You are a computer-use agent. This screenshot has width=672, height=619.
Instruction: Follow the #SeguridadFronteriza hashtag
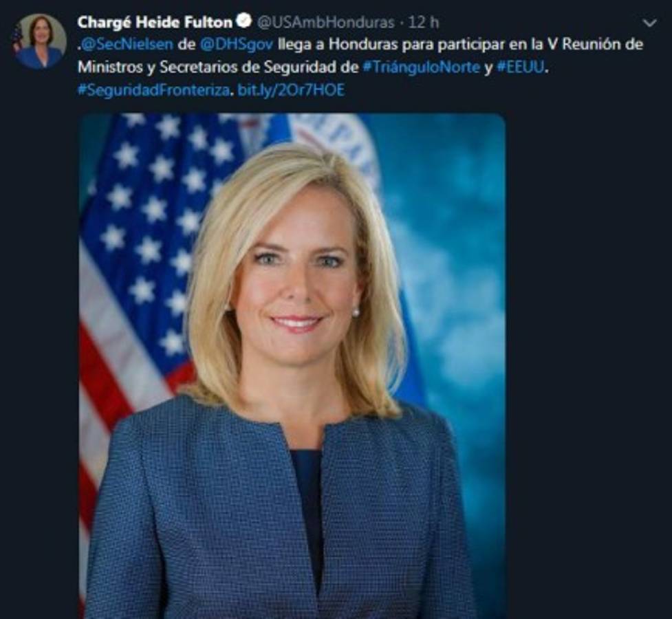[153, 90]
